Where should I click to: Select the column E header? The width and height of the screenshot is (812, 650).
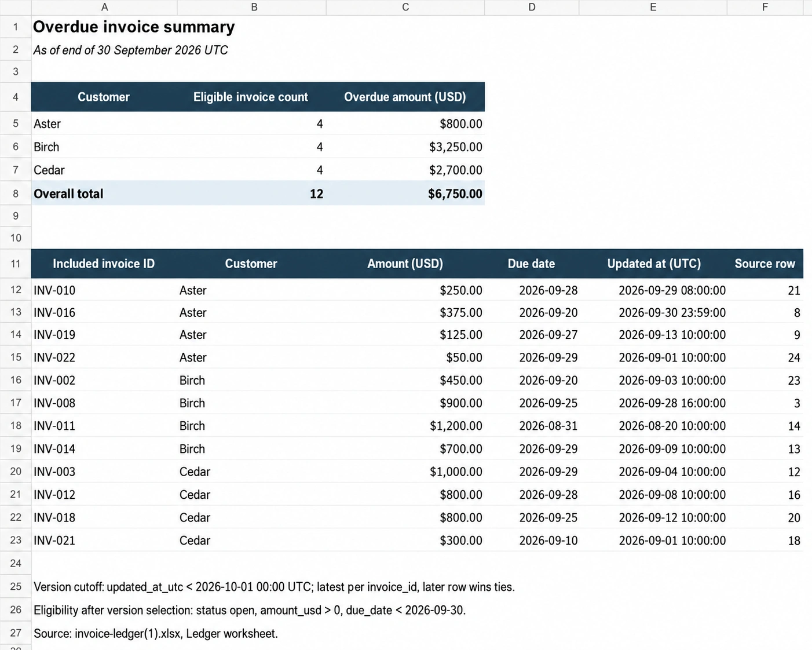coord(653,7)
